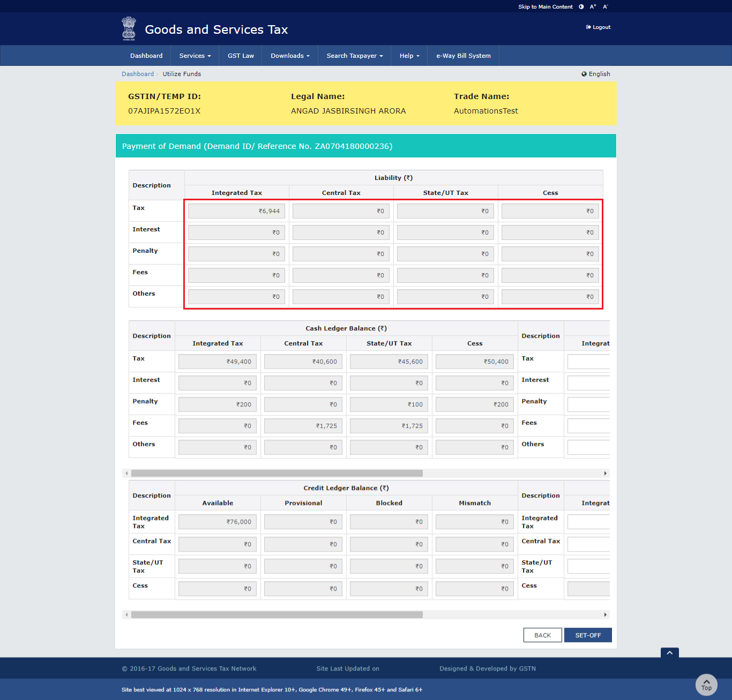Screen dimensions: 732x700
Task: Expand the Downloads menu
Action: pos(290,56)
